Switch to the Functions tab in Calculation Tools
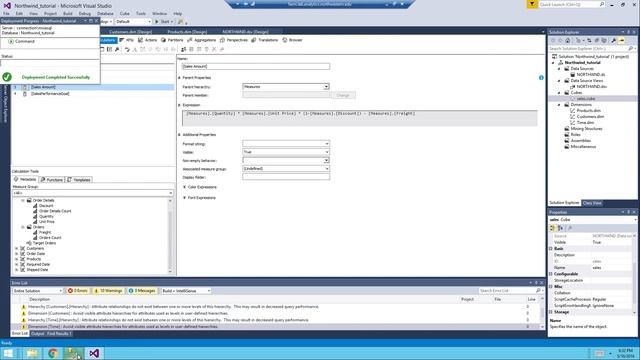Image resolution: width=640 pixels, height=360 pixels. 51,180
